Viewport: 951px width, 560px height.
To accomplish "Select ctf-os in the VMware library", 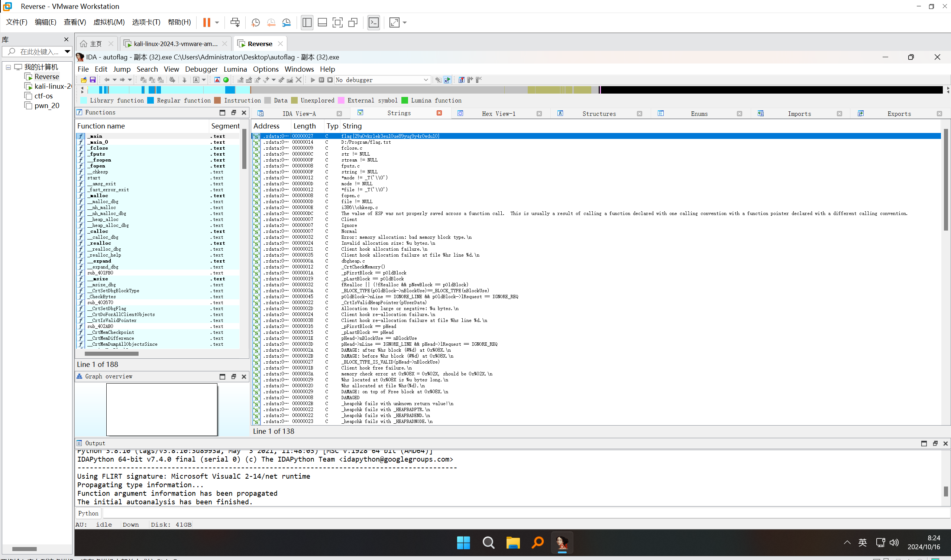I will [x=43, y=96].
